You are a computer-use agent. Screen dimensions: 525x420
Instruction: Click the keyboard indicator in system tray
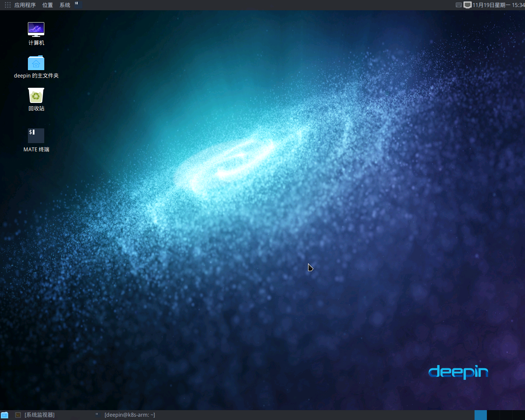tap(459, 5)
